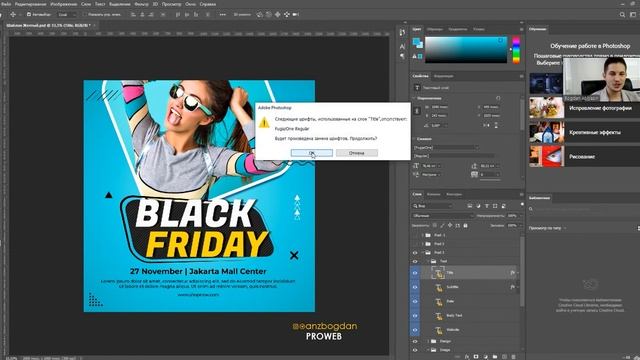Create a new layer icon

504,357
